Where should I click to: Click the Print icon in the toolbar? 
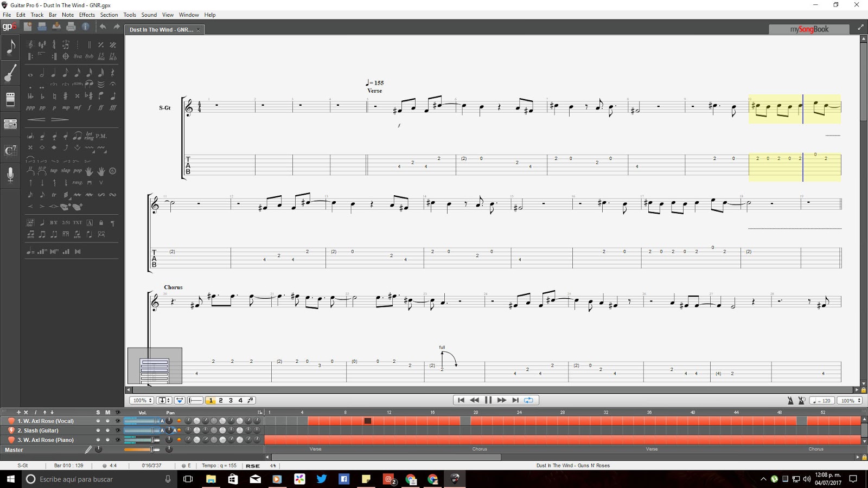71,27
